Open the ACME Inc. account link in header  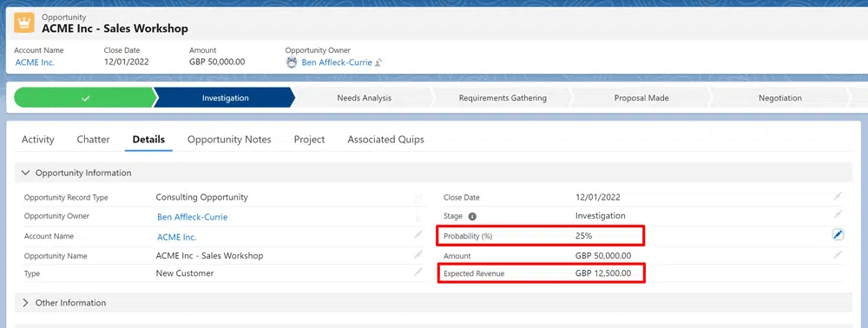(x=35, y=62)
